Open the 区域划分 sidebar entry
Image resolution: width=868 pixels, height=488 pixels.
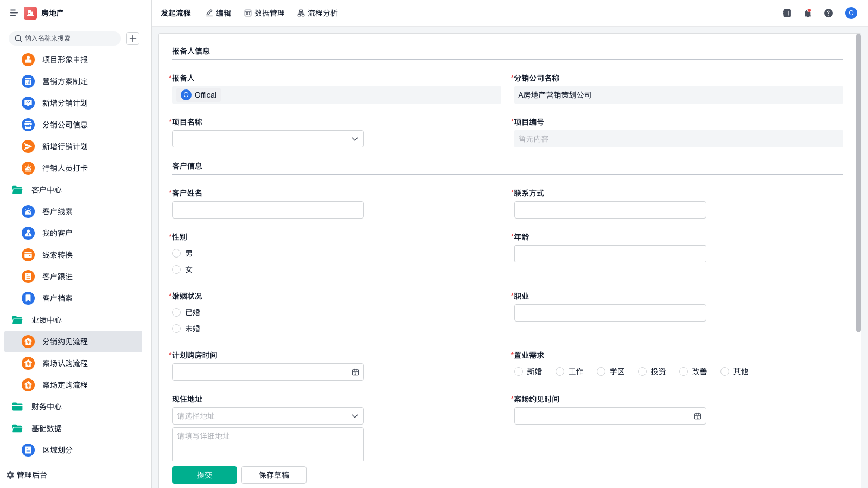(x=57, y=450)
